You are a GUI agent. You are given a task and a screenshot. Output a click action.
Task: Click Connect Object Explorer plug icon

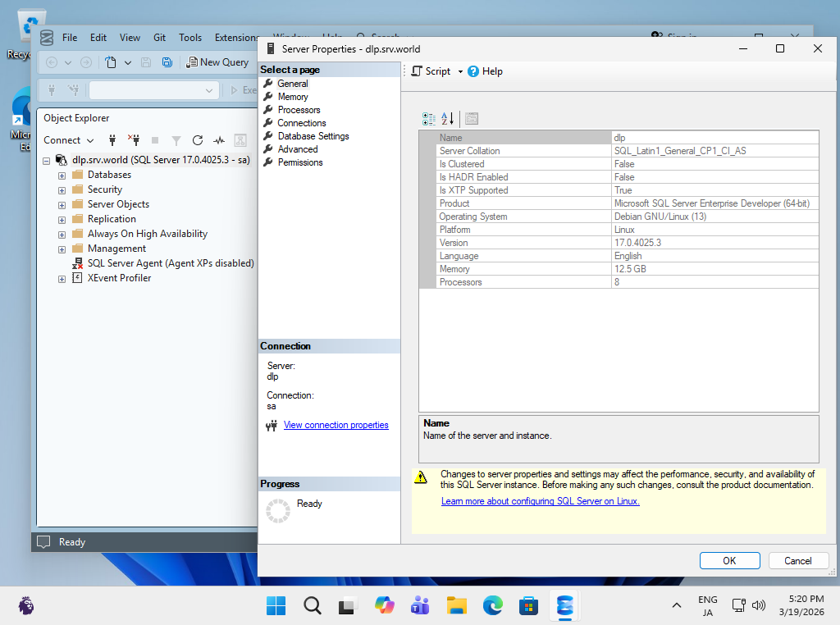(x=112, y=140)
